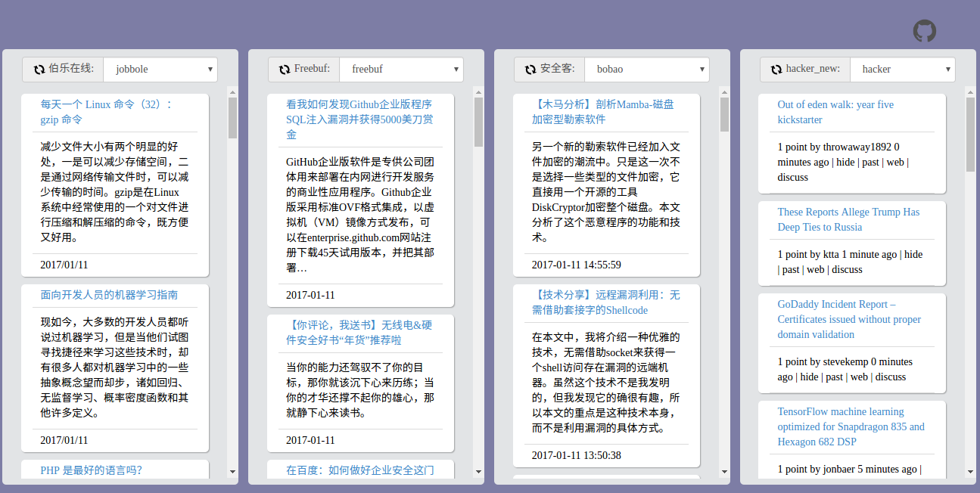Open Out of eden walk story

(835, 112)
